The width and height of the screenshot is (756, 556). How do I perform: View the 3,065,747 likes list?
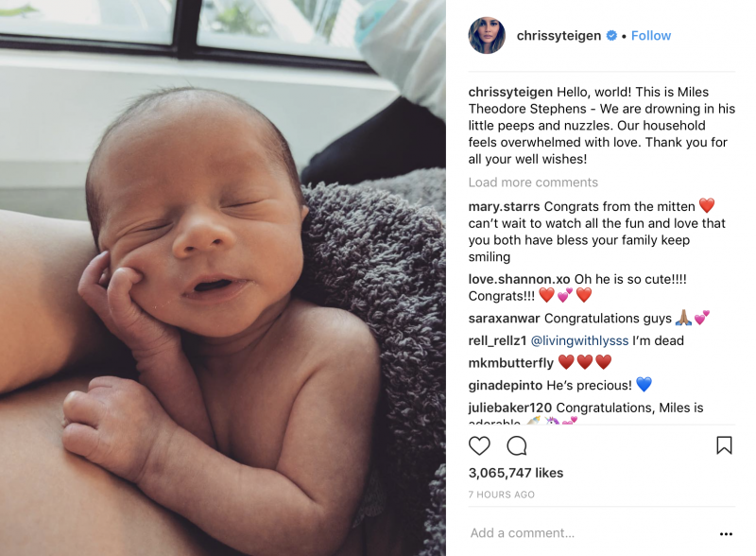pyautogui.click(x=516, y=473)
